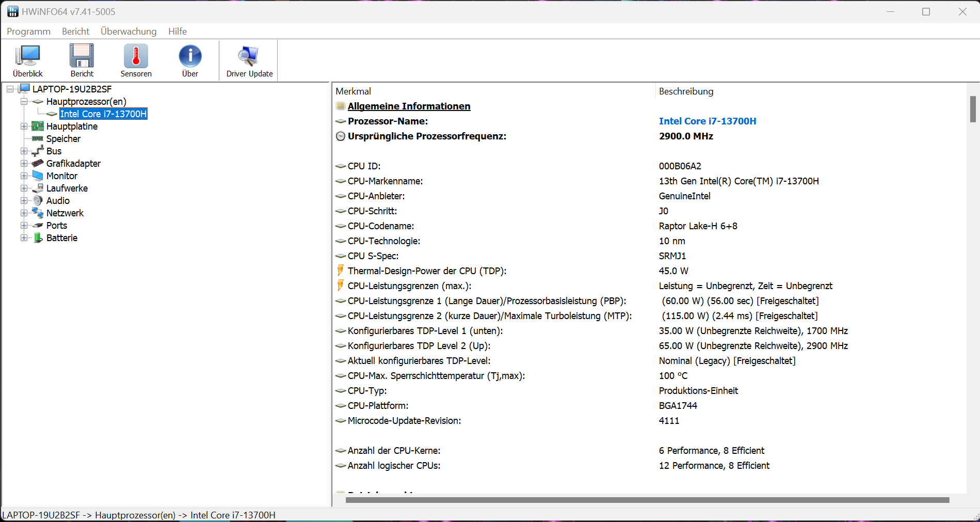The image size is (980, 522).
Task: Select the Grafikadapter tree item
Action: [x=73, y=163]
